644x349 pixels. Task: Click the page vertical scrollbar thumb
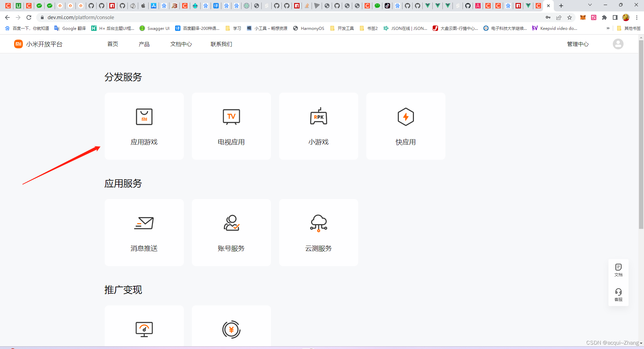[641, 134]
